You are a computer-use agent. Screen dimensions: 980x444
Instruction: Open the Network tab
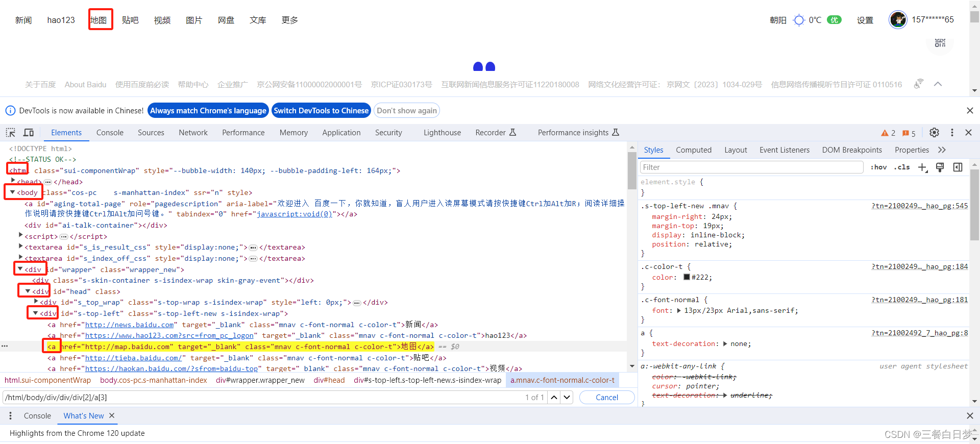[193, 133]
